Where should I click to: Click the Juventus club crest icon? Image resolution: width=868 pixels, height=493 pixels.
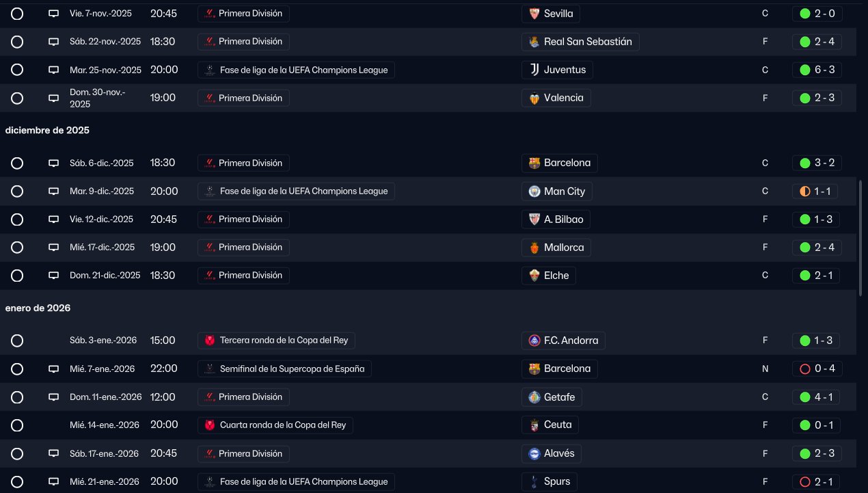tap(534, 70)
